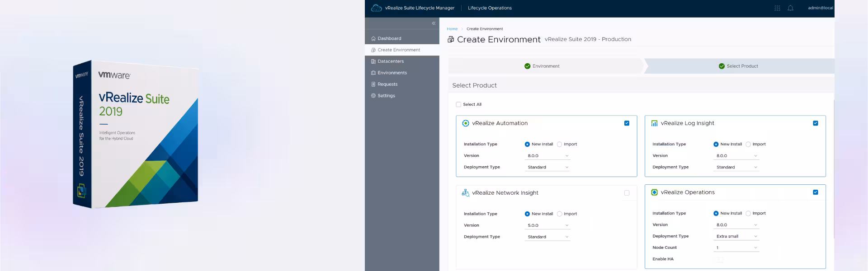Open vRealize Automation Deployment Type dropdown
This screenshot has width=868, height=271.
pyautogui.click(x=547, y=167)
